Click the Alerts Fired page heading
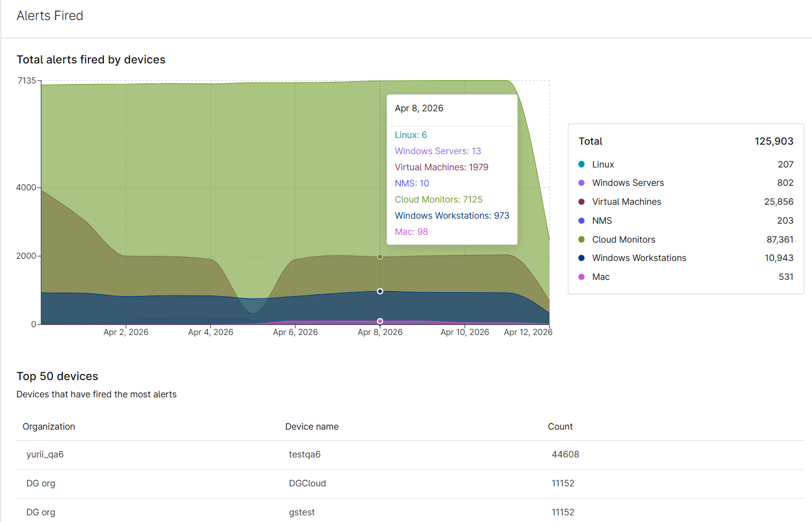This screenshot has width=812, height=522. [x=50, y=16]
